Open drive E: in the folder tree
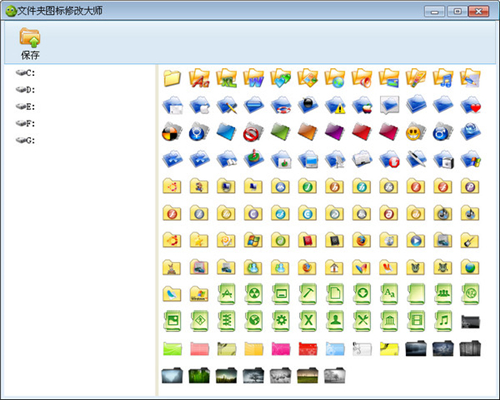This screenshot has width=500, height=400. tap(26, 107)
